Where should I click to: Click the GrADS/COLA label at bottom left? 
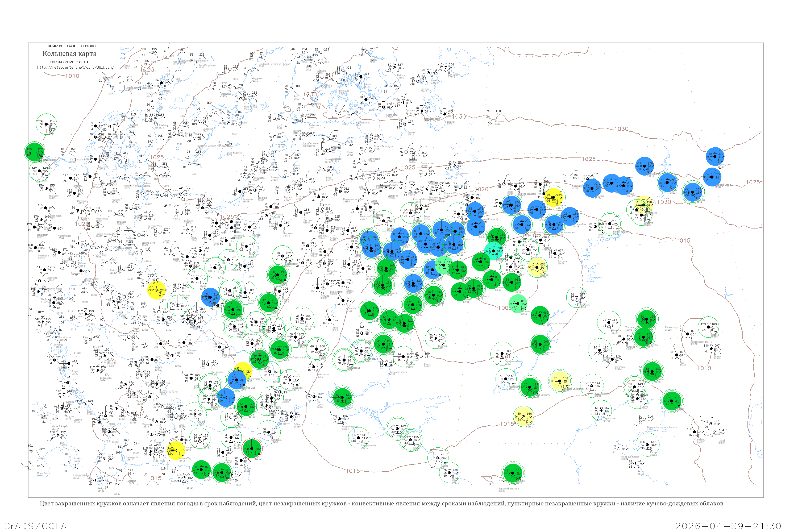(x=35, y=526)
